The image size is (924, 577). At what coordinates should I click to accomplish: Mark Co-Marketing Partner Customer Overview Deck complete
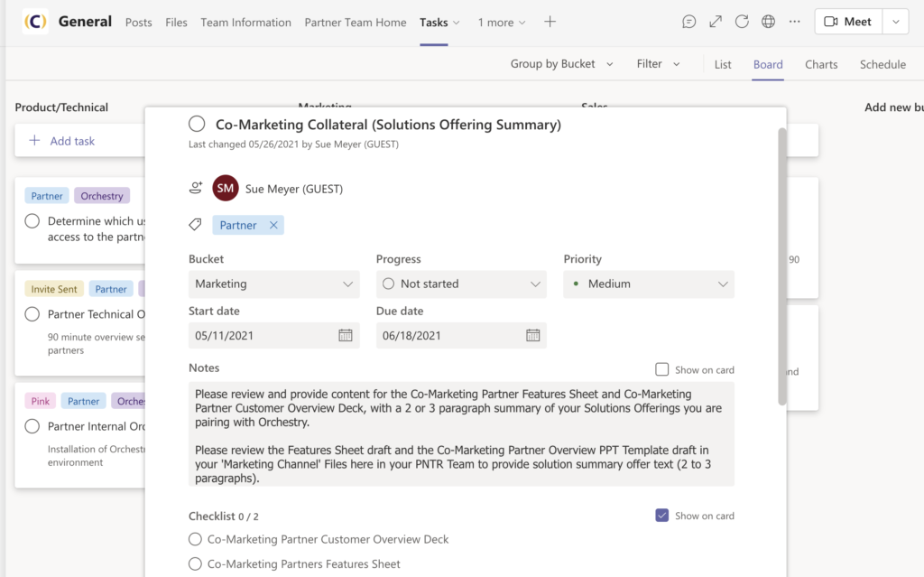pyautogui.click(x=195, y=539)
